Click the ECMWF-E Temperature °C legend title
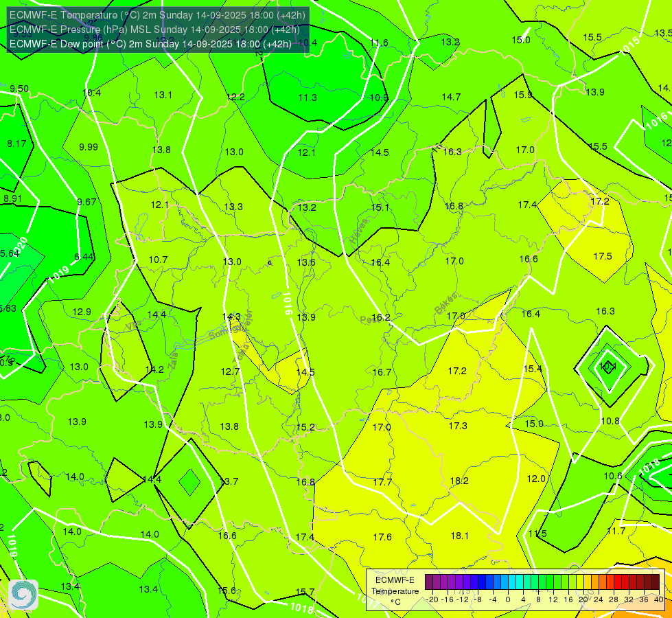672x618 pixels. 395,591
